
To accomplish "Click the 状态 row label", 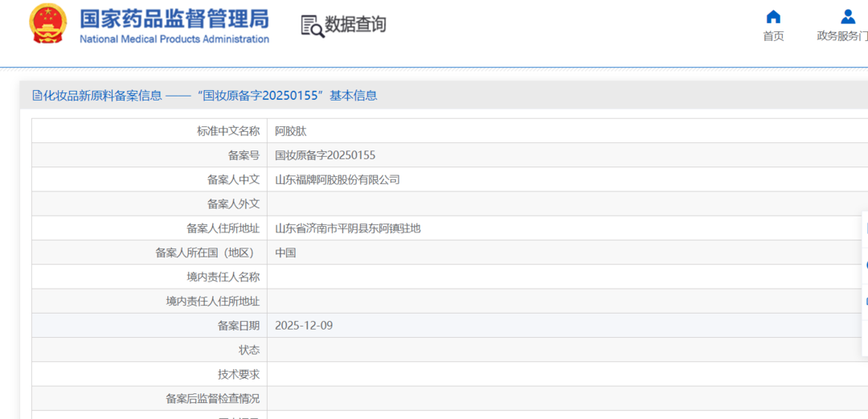I will [x=249, y=350].
